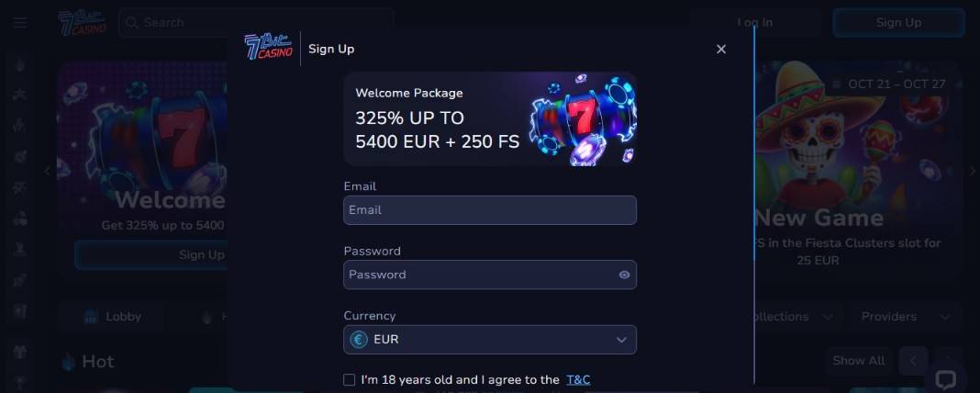Tick the 18 years old agreement checkbox
This screenshot has height=393, width=980.
[x=349, y=379]
